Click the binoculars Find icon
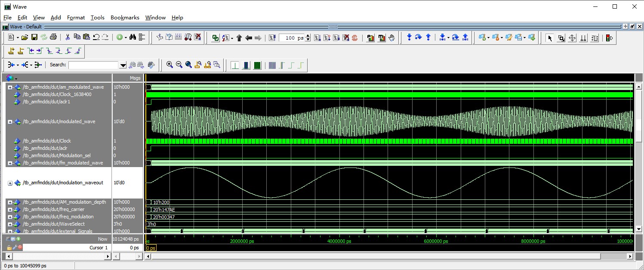The width and height of the screenshot is (644, 270). click(132, 37)
